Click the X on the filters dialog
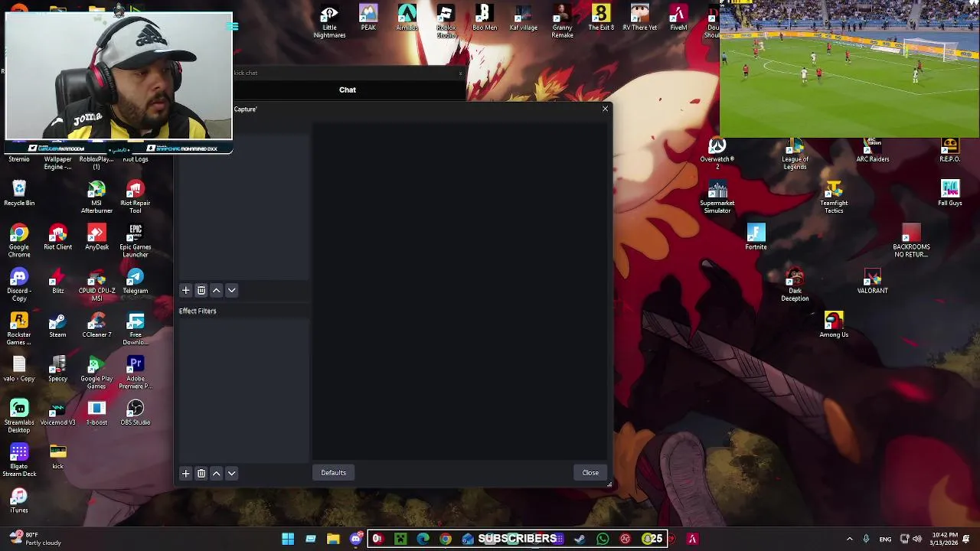Image resolution: width=980 pixels, height=551 pixels. (605, 109)
